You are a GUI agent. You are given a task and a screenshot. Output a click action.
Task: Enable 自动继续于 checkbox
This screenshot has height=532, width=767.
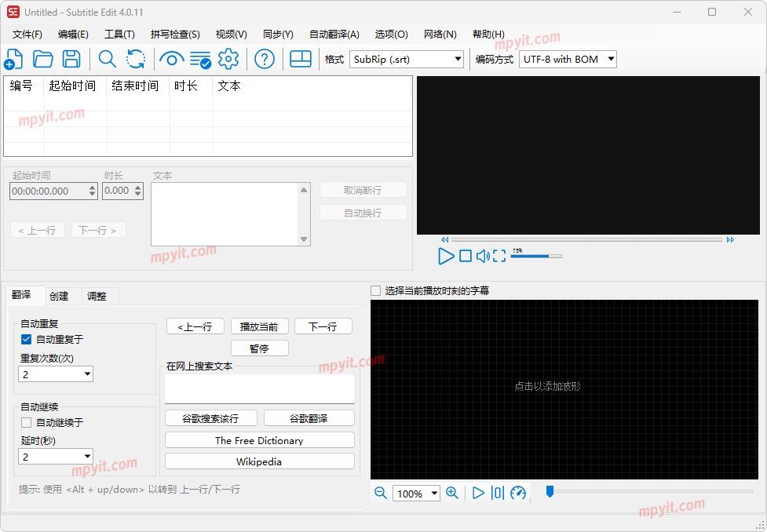pos(27,422)
